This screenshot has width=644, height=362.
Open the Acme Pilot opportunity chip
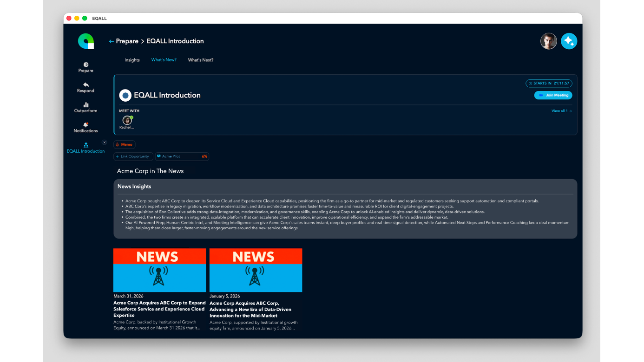pos(182,156)
